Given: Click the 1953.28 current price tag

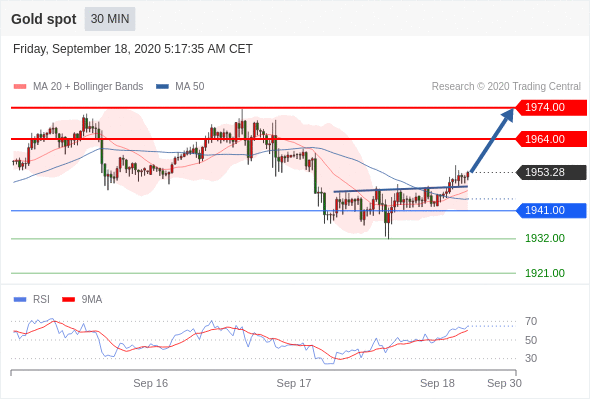Looking at the screenshot, I should click(551, 172).
